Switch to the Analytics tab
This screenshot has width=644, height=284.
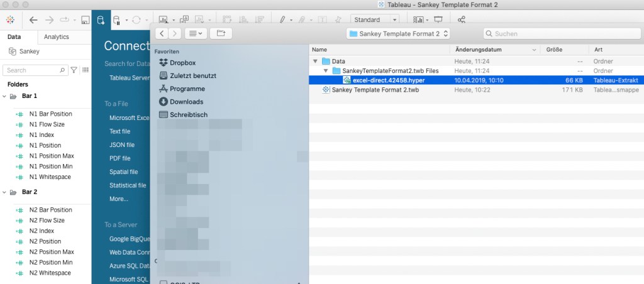click(56, 37)
